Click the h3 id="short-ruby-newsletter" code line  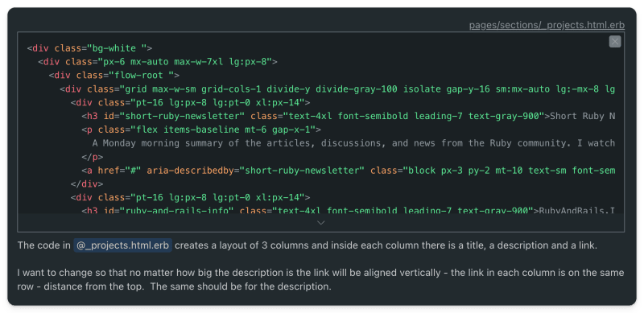point(348,116)
